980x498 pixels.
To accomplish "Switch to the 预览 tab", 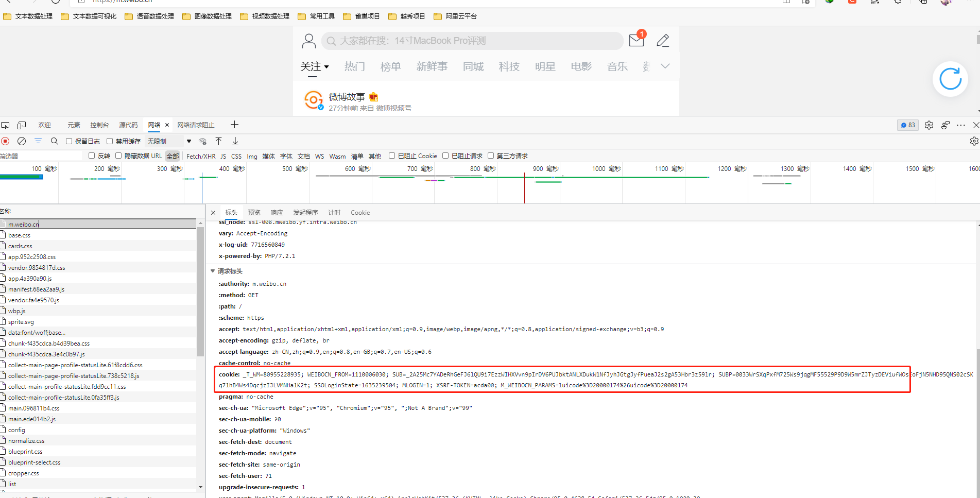I will coord(254,212).
